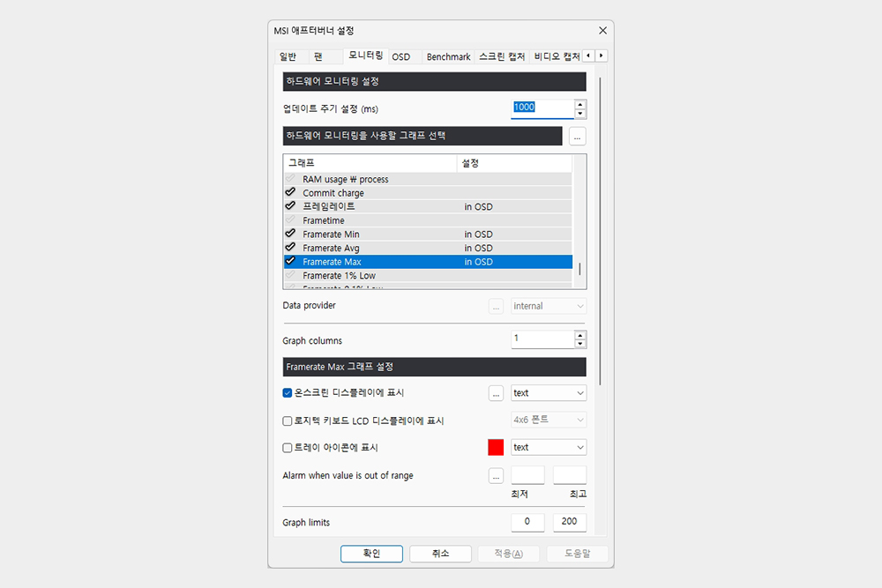Switch to the 비디오 캡처 tab
The height and width of the screenshot is (588, 882).
(x=556, y=56)
